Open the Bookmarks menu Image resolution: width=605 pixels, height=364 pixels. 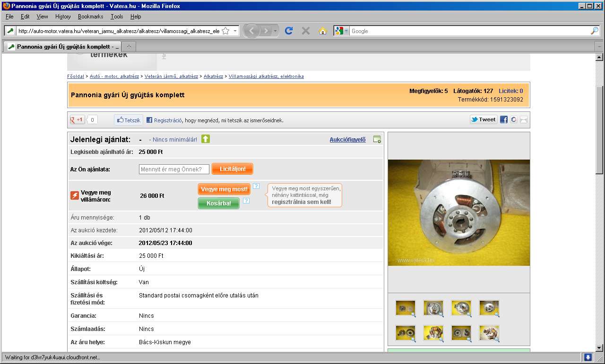pyautogui.click(x=90, y=17)
